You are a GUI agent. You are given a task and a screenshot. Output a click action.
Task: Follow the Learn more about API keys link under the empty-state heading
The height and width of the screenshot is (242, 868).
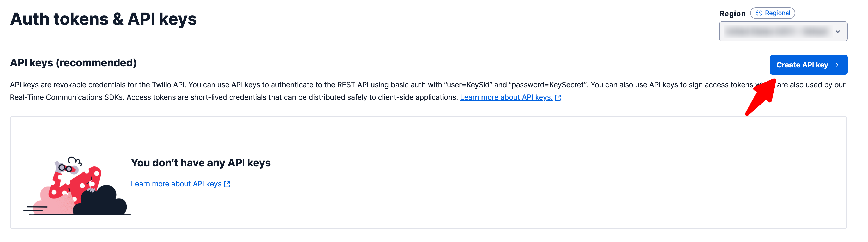(x=176, y=184)
